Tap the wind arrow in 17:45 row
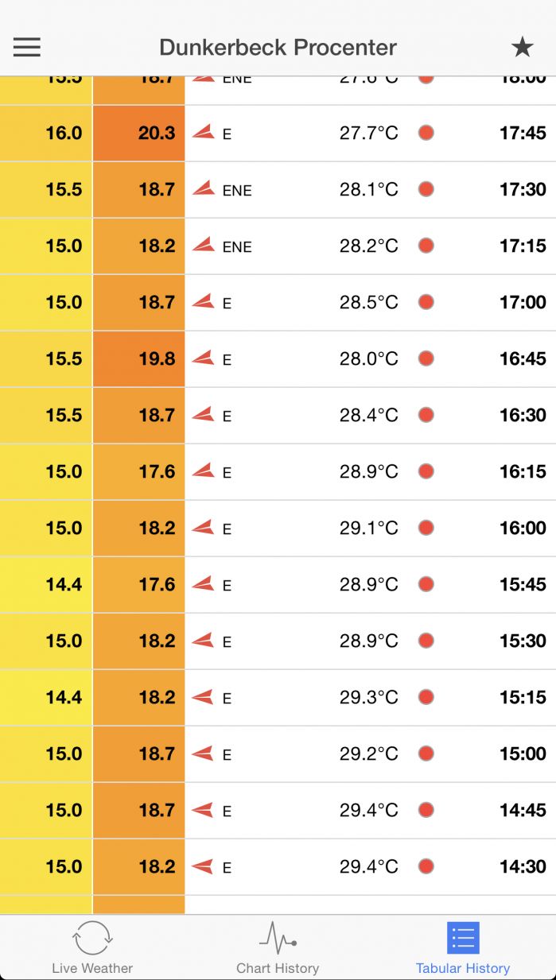 204,132
